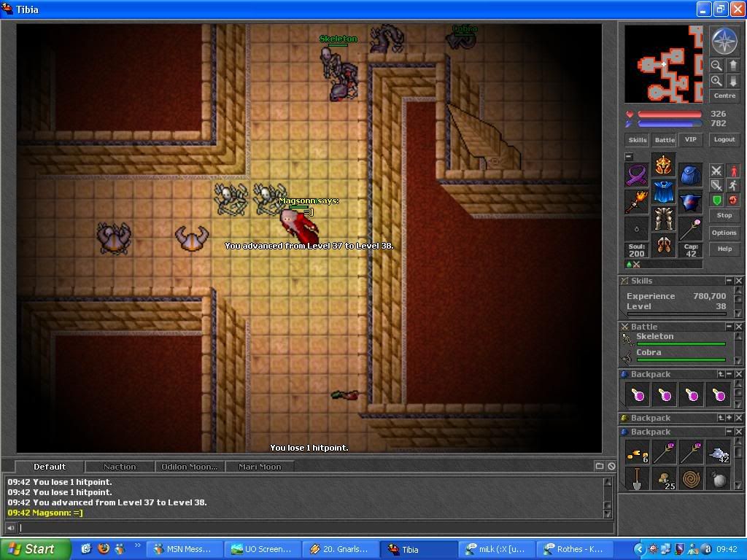747x560 pixels.
Task: Click the minimap compass rose
Action: tap(724, 41)
